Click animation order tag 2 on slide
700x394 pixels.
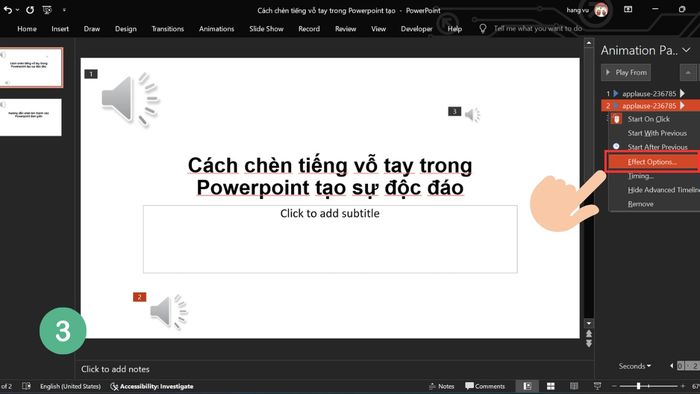coord(139,297)
